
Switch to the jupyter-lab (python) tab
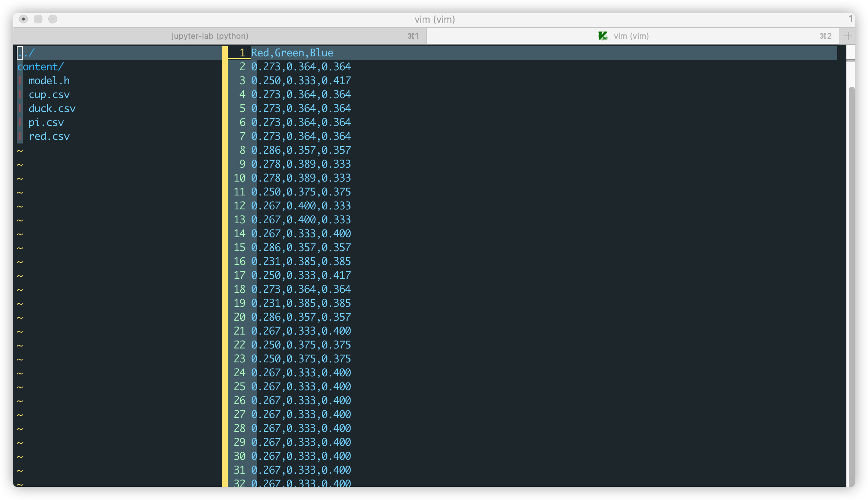pyautogui.click(x=220, y=36)
